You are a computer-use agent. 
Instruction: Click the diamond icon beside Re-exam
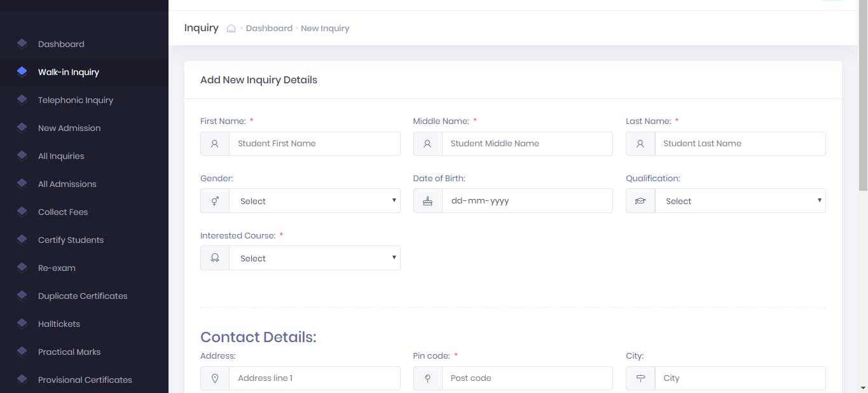pyautogui.click(x=22, y=268)
